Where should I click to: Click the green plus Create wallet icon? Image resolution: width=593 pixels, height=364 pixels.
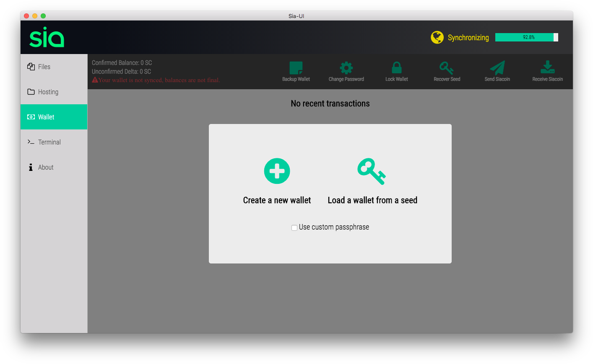277,171
